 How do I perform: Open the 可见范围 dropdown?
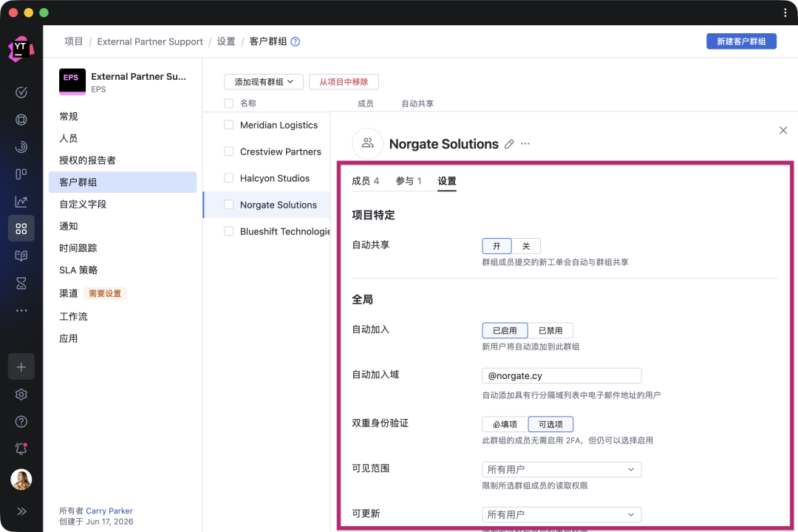click(562, 469)
